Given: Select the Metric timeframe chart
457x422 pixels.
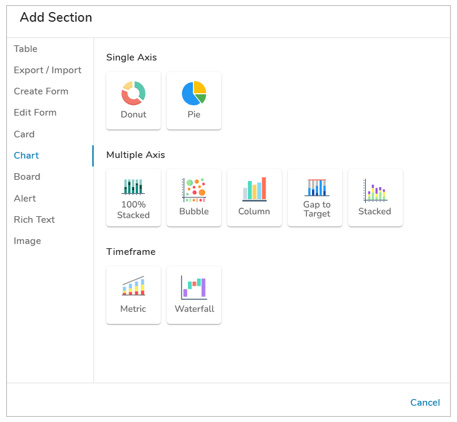Looking at the screenshot, I should pyautogui.click(x=133, y=295).
